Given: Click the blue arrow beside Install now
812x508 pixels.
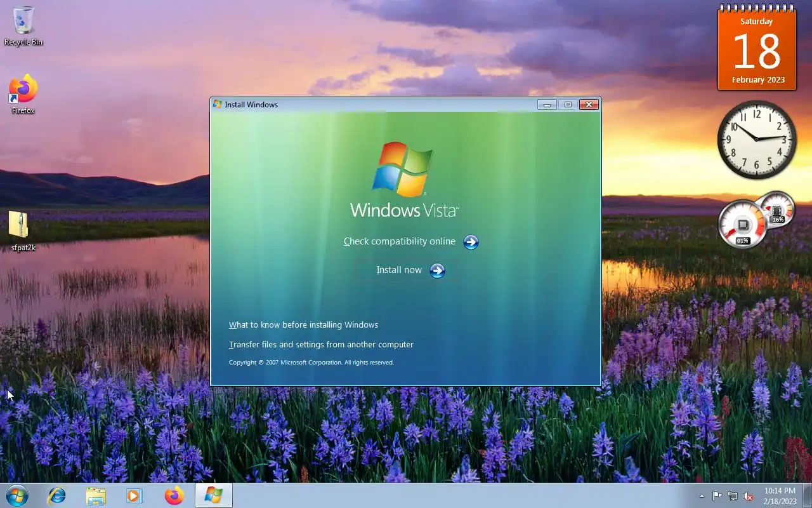Looking at the screenshot, I should (x=437, y=271).
